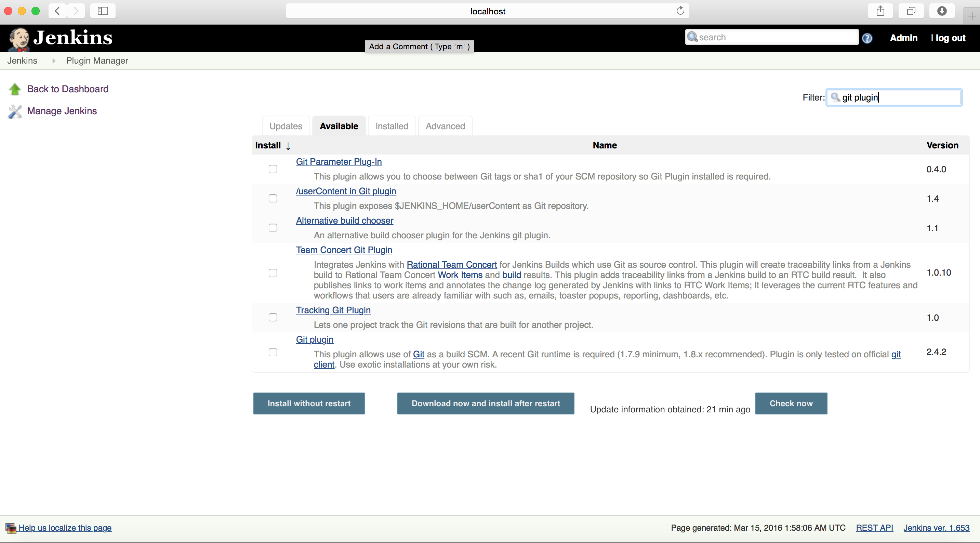The image size is (980, 543).
Task: Click the Filter field containing git plugin
Action: [894, 97]
